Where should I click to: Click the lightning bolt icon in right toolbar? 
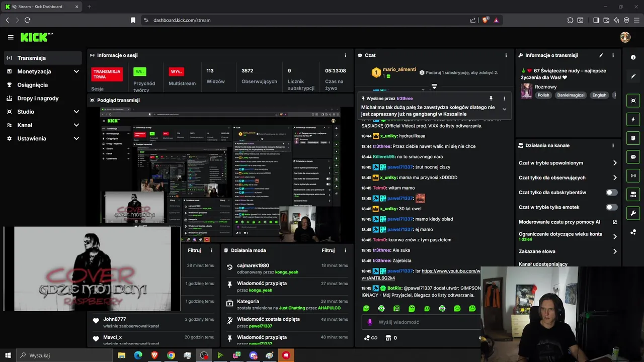coord(633,120)
